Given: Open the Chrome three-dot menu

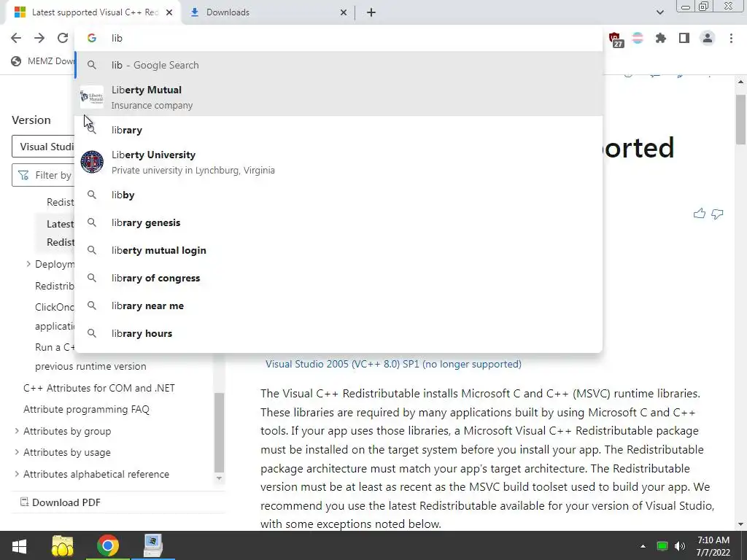Looking at the screenshot, I should coord(731,38).
